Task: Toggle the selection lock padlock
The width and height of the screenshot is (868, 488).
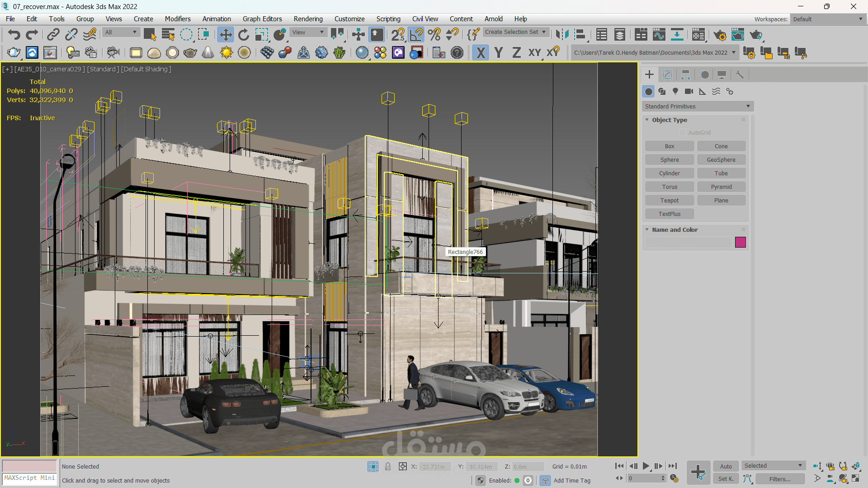Action: pyautogui.click(x=387, y=466)
